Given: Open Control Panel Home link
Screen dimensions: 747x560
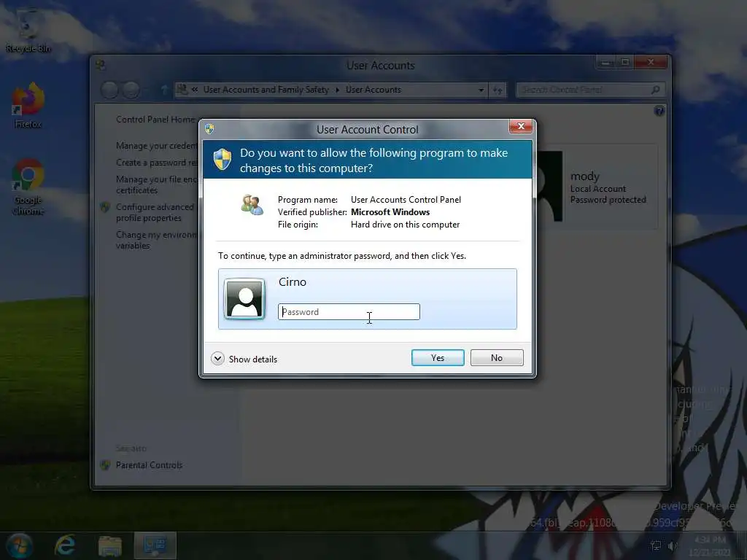Looking at the screenshot, I should click(x=155, y=120).
